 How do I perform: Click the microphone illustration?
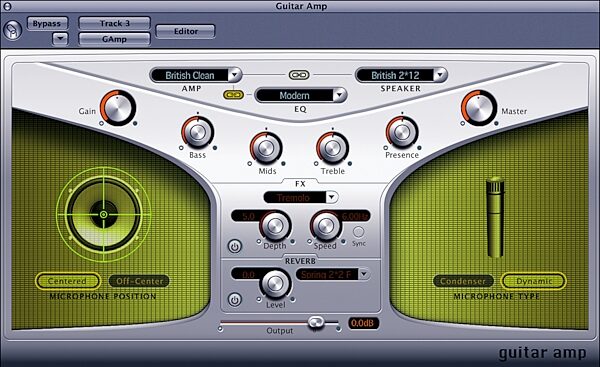(495, 217)
